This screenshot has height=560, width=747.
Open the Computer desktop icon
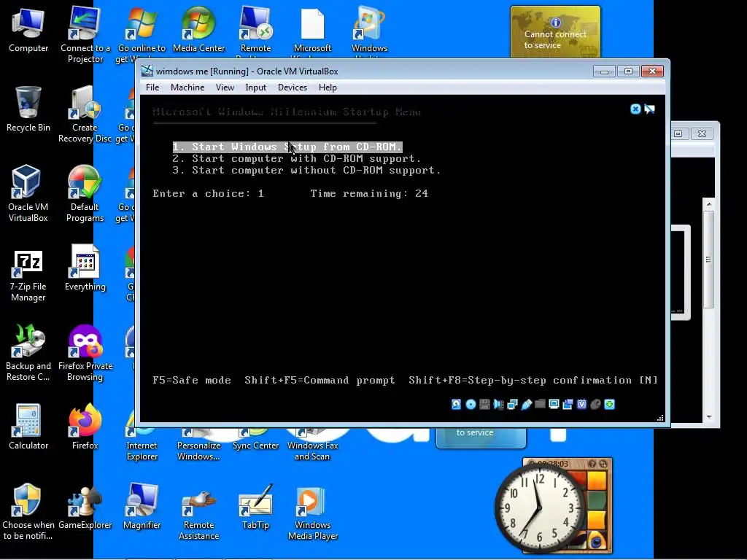28,29
